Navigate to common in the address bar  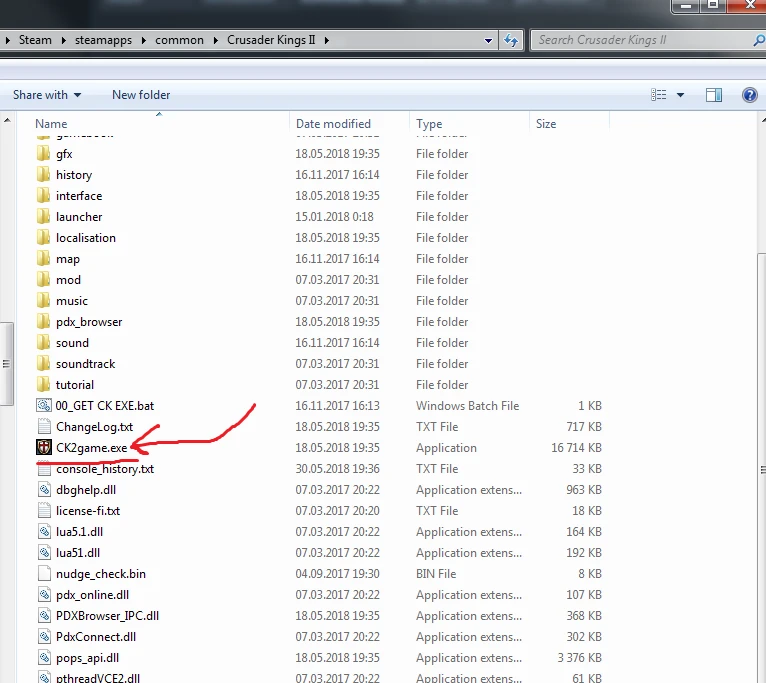179,40
